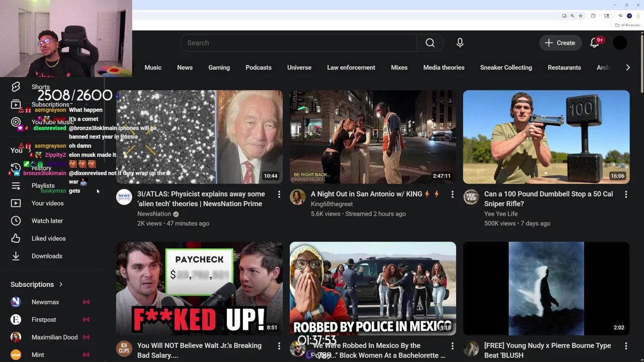Open the Walt Jr.'s Breaking Bad Salary title
The width and height of the screenshot is (644, 362).
tap(199, 350)
